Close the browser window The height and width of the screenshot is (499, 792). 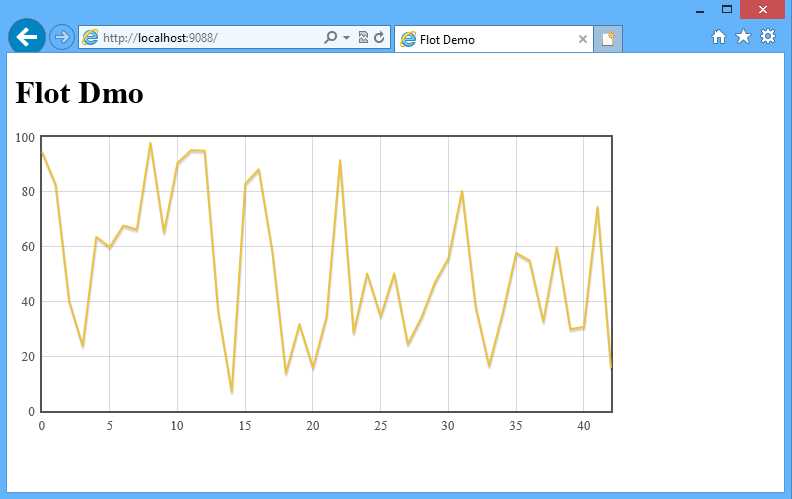point(763,9)
